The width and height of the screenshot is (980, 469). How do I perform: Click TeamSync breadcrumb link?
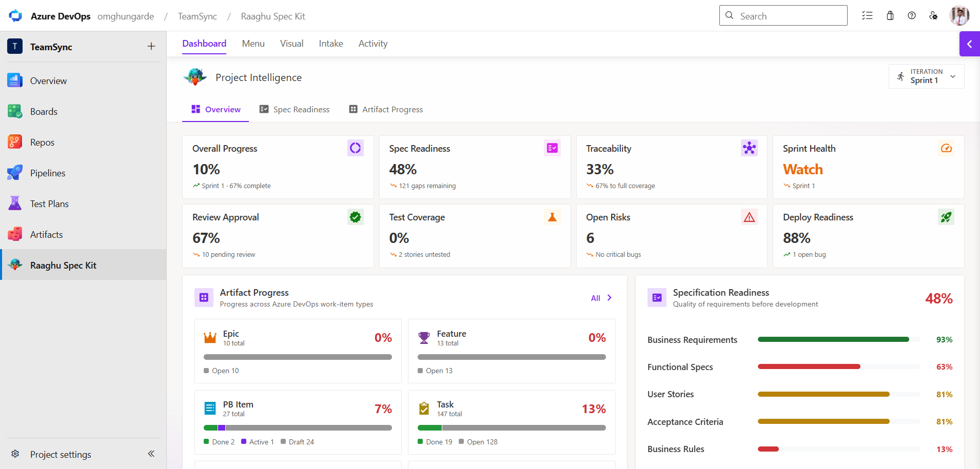198,16
